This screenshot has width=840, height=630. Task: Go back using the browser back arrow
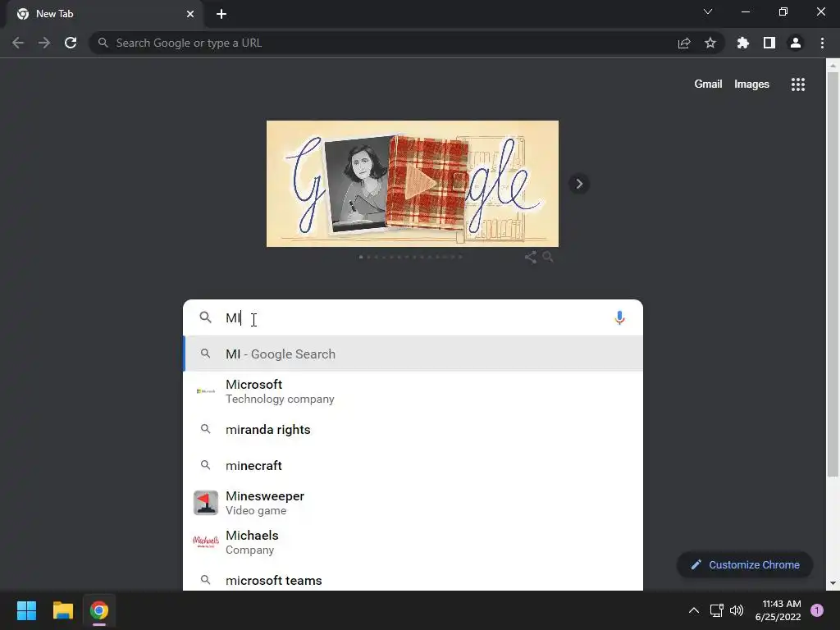coord(18,43)
